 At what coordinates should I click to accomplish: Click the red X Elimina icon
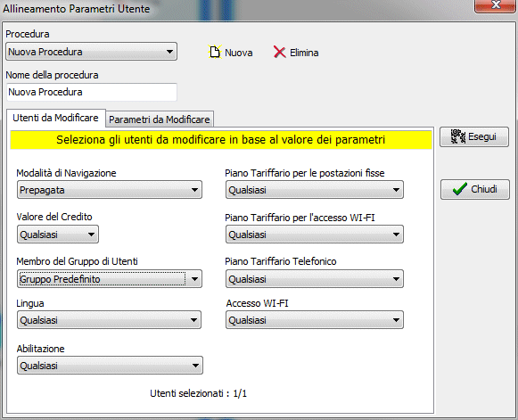279,53
